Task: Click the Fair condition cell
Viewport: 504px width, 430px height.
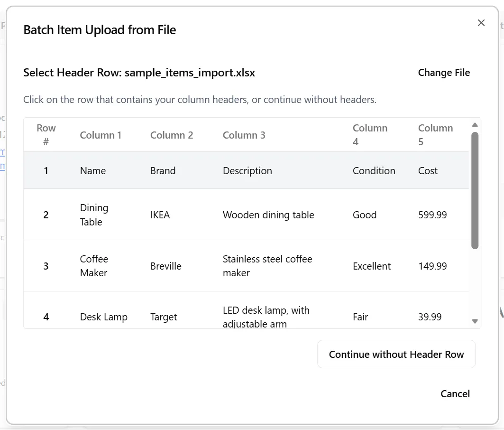Action: click(360, 317)
